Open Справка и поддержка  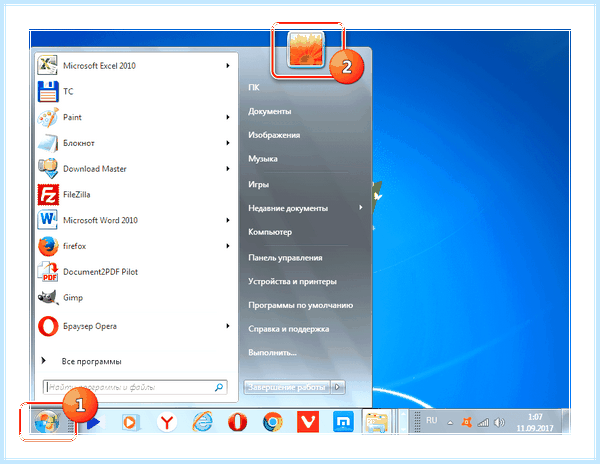click(x=289, y=329)
